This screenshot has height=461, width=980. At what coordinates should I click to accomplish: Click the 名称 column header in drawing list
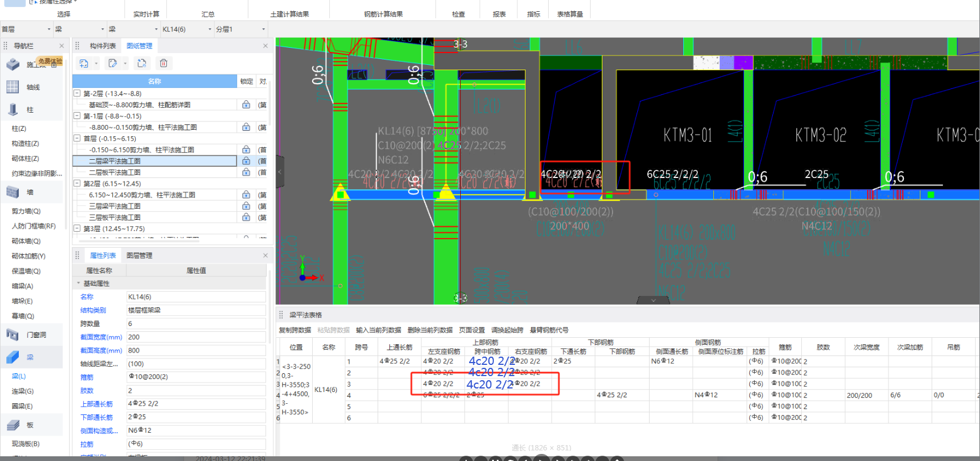point(155,81)
